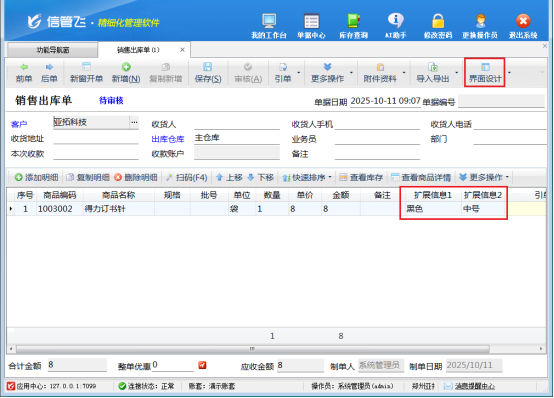The width and height of the screenshot is (554, 398).
Task: Click 导入导出 import export button
Action: click(x=433, y=73)
